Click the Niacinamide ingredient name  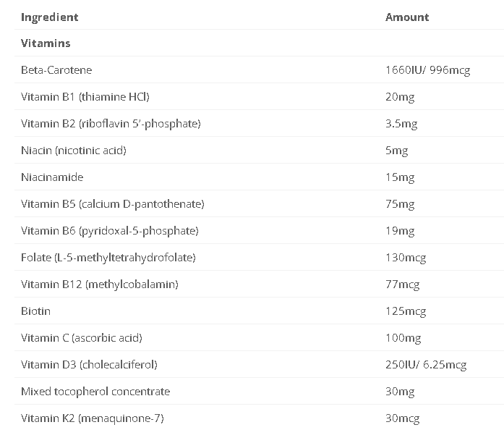pyautogui.click(x=52, y=177)
